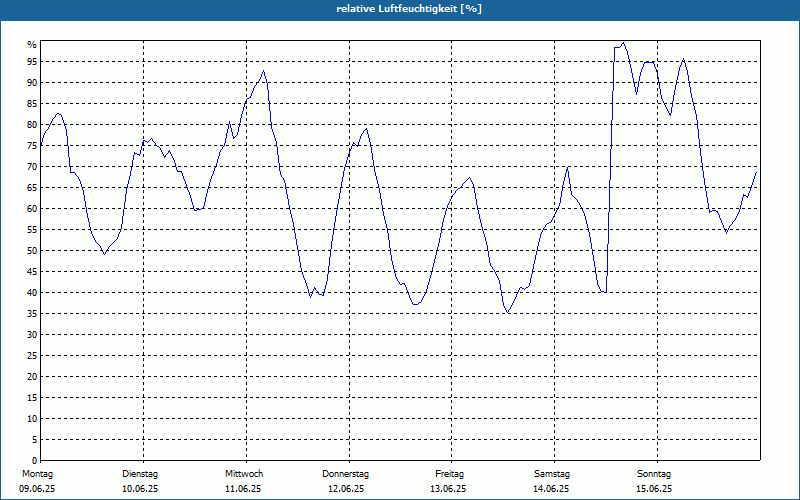Click the '80' y-axis tick label
Image resolution: width=800 pixels, height=500 pixels.
pos(32,124)
